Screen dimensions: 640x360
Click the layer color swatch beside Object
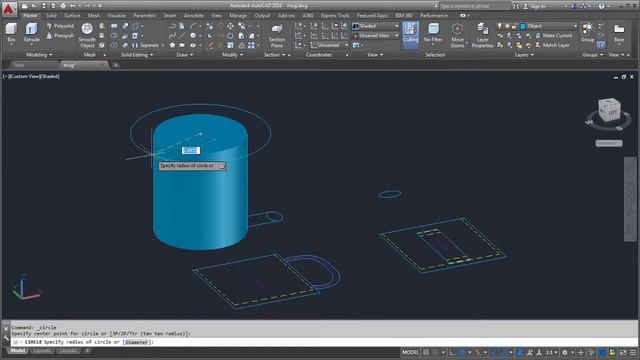[x=522, y=26]
